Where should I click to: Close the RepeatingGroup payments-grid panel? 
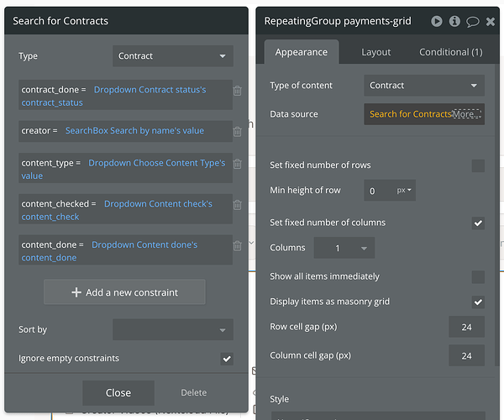[491, 21]
